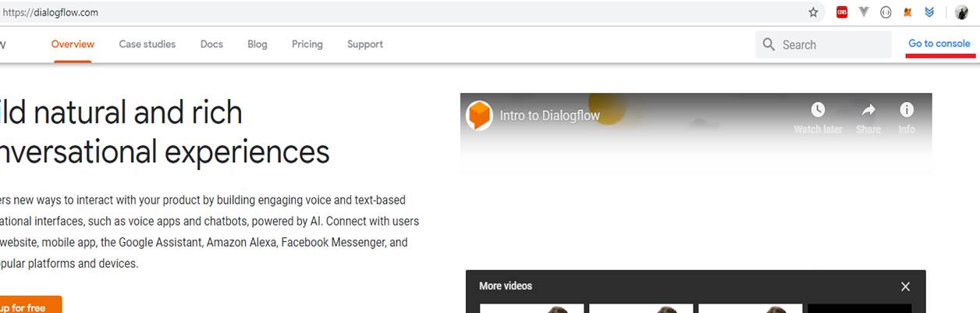This screenshot has width=980, height=313.
Task: Click the Vue devtools extension icon
Action: click(x=864, y=12)
